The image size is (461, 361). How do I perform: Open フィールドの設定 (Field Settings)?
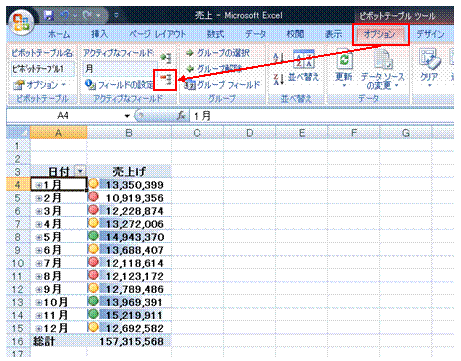(119, 85)
